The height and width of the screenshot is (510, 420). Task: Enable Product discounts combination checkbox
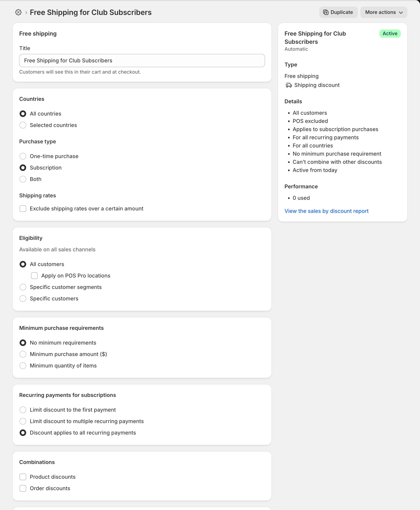(23, 477)
